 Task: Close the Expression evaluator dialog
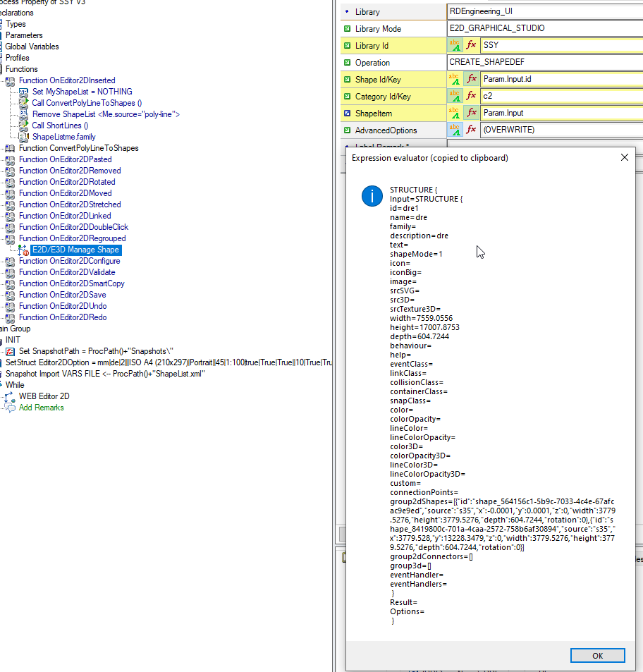point(625,158)
